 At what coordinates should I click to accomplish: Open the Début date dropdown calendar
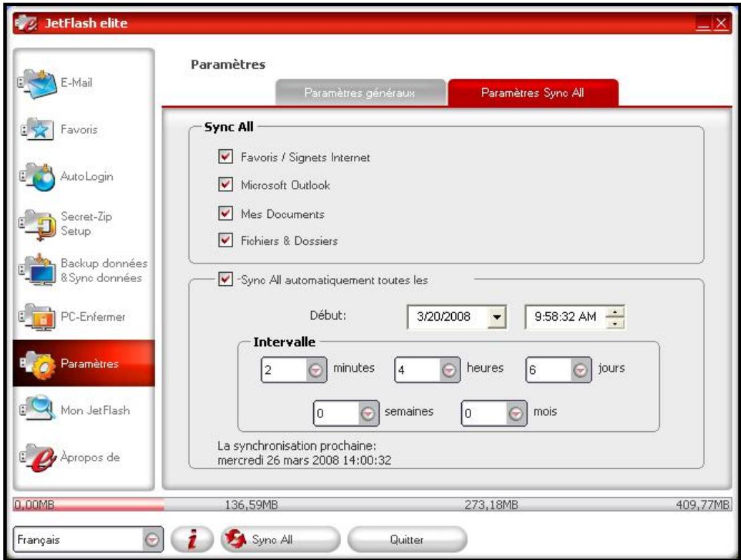point(496,317)
